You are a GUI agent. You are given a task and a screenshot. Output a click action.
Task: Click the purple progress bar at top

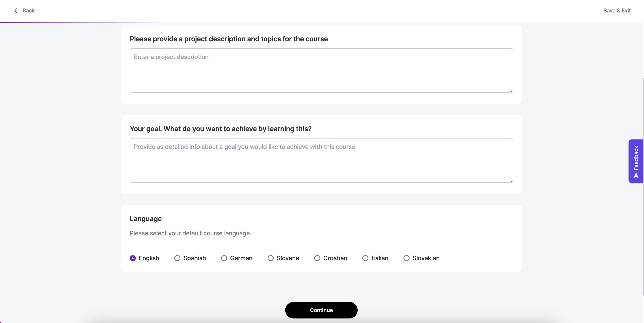tap(80, 22)
